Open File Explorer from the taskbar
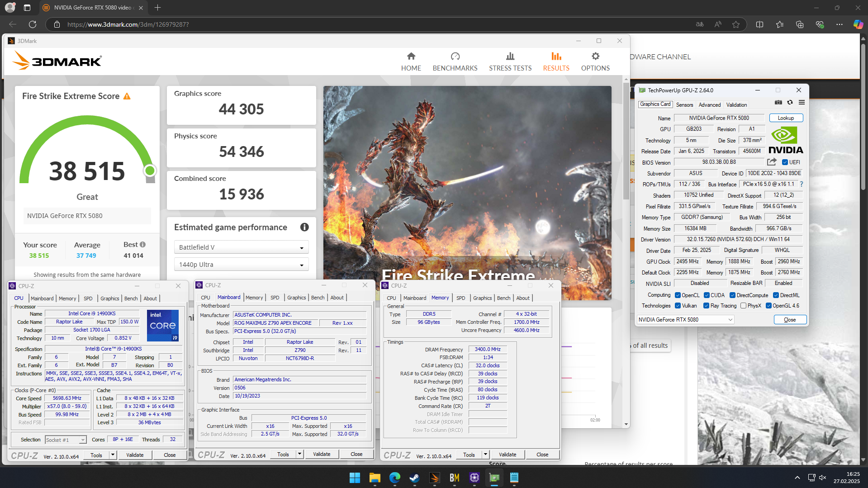This screenshot has height=488, width=868. click(375, 478)
